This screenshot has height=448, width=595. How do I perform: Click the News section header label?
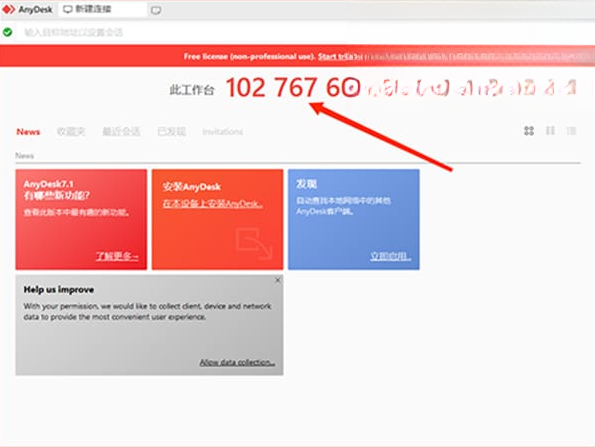pos(25,156)
